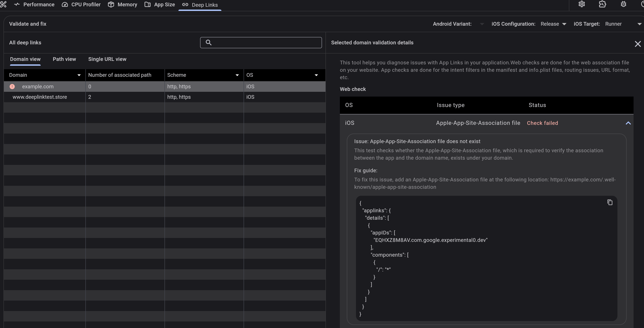Toggle the Scheme filter dropdown
Screen dimensions: 644x328
click(237, 74)
